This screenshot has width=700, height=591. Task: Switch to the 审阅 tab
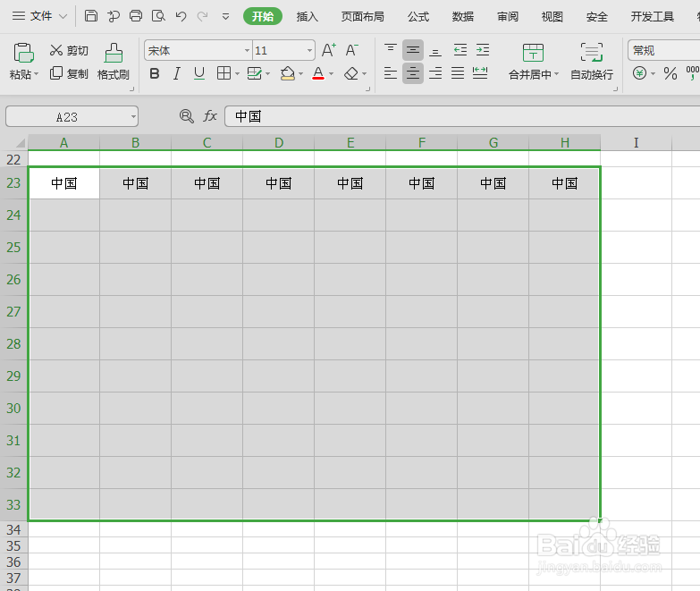(508, 16)
